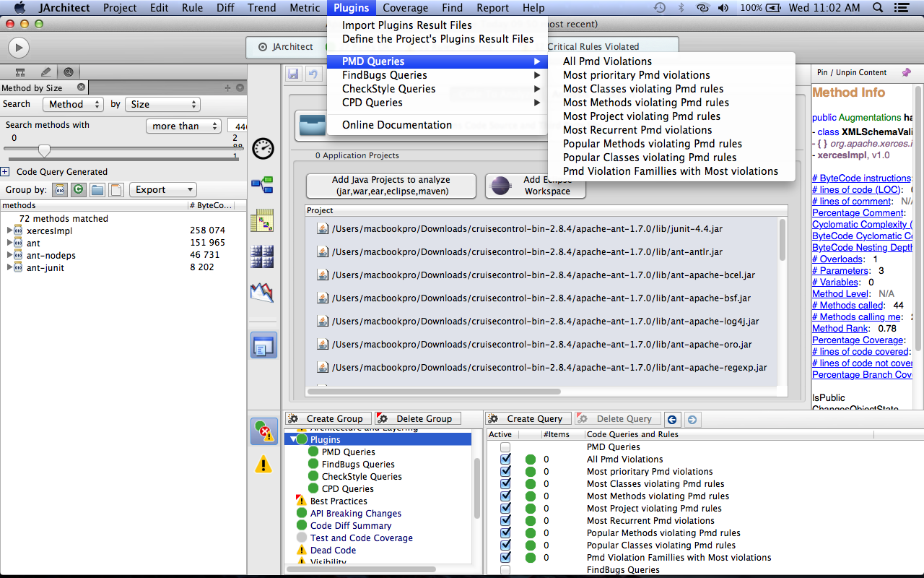Click the save floppy disk icon

tap(294, 74)
